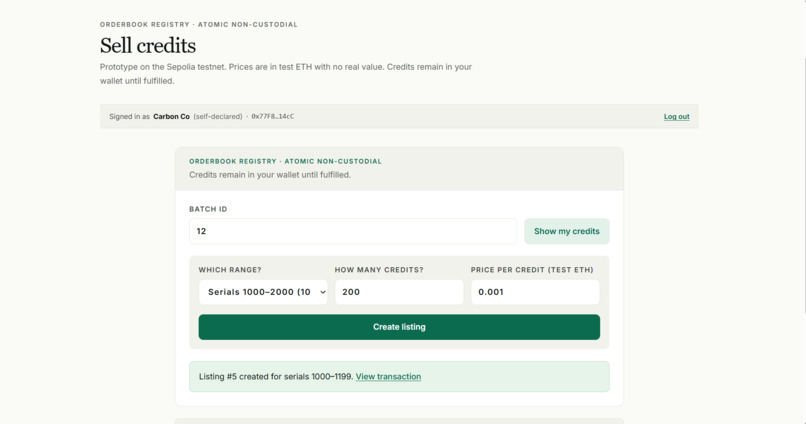Screen dimensions: 806x424
Task: Click the Log out link
Action: point(676,117)
